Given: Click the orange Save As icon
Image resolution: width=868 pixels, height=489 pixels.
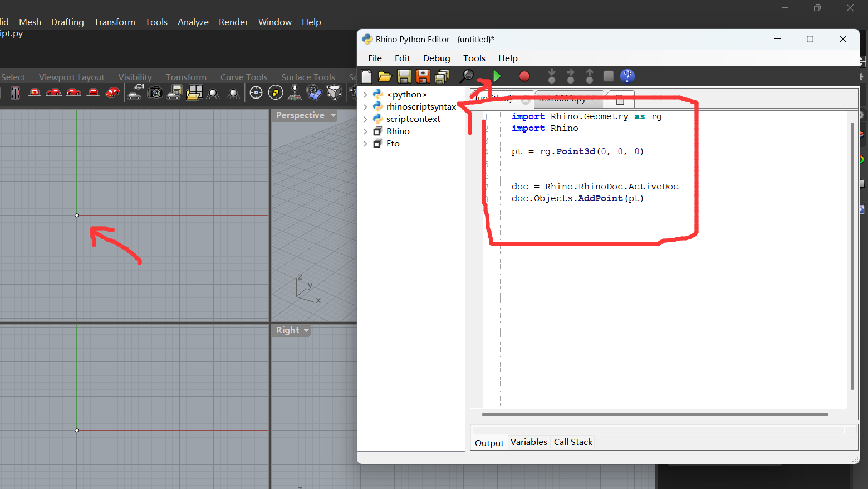Looking at the screenshot, I should [x=423, y=76].
